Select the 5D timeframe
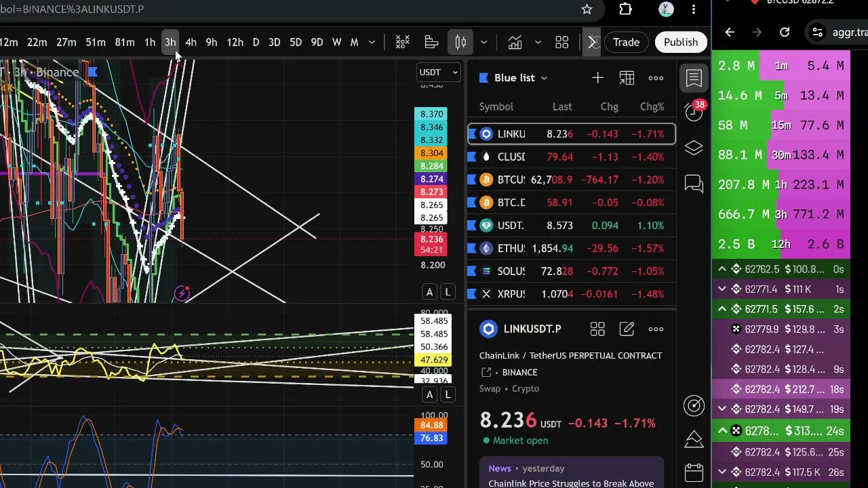The image size is (868, 488). (x=296, y=43)
